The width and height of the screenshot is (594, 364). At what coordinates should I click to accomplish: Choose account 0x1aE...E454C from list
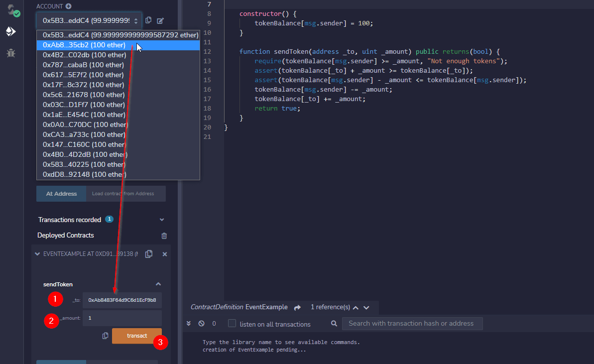point(118,115)
